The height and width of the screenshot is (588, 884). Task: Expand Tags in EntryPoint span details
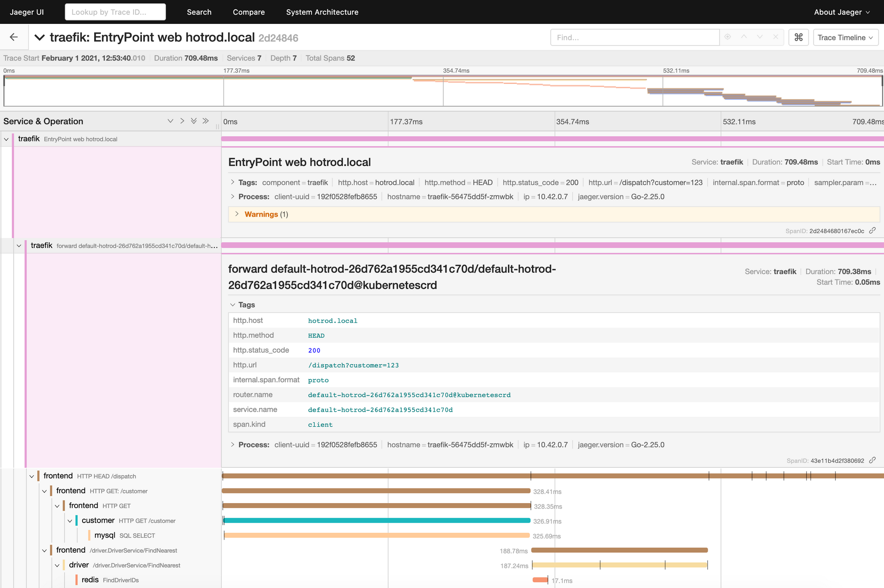coord(232,182)
